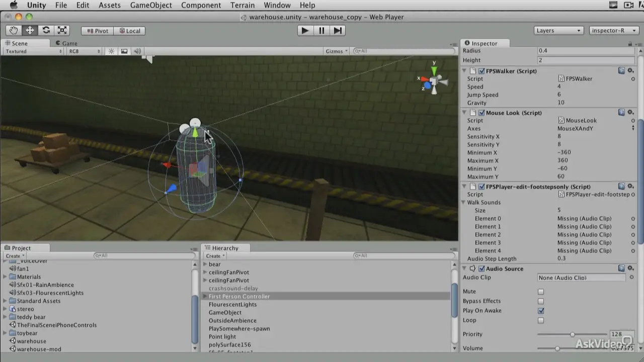Open the Component menu
644x362 pixels.
coord(201,5)
